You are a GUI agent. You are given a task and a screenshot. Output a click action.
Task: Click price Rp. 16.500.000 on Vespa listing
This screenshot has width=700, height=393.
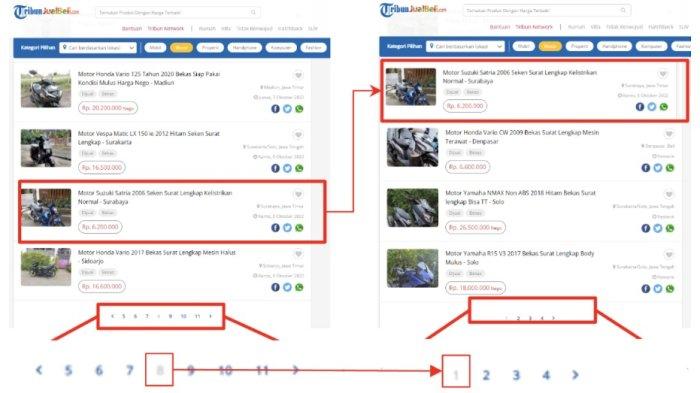[102, 167]
